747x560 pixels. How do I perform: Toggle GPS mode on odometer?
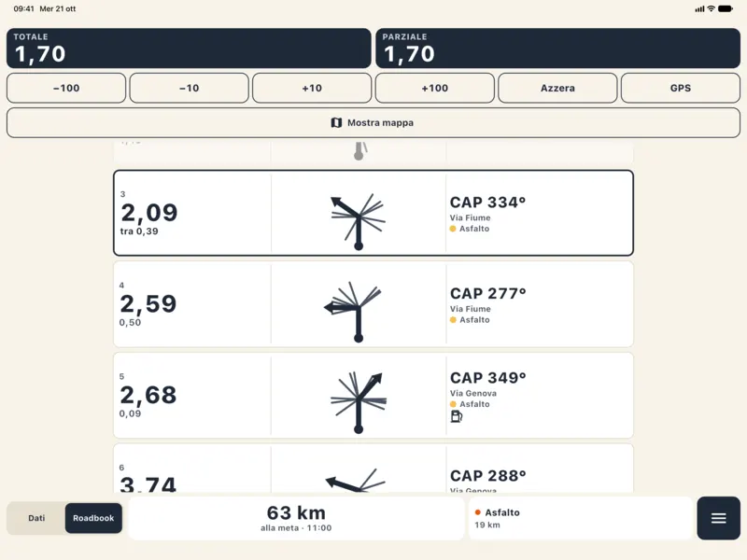coord(681,88)
